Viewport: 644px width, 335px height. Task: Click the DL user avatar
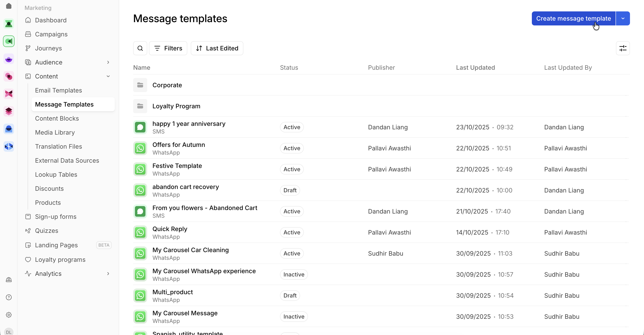click(9, 332)
